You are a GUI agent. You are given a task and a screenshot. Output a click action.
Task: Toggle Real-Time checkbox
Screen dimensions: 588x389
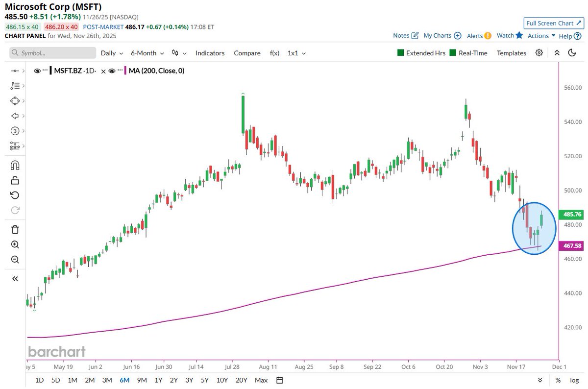pos(453,53)
